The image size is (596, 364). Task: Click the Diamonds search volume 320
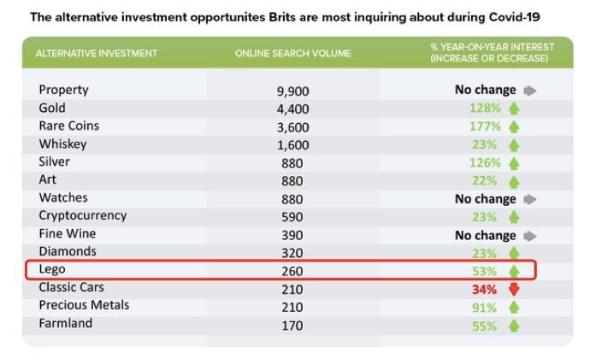(292, 253)
